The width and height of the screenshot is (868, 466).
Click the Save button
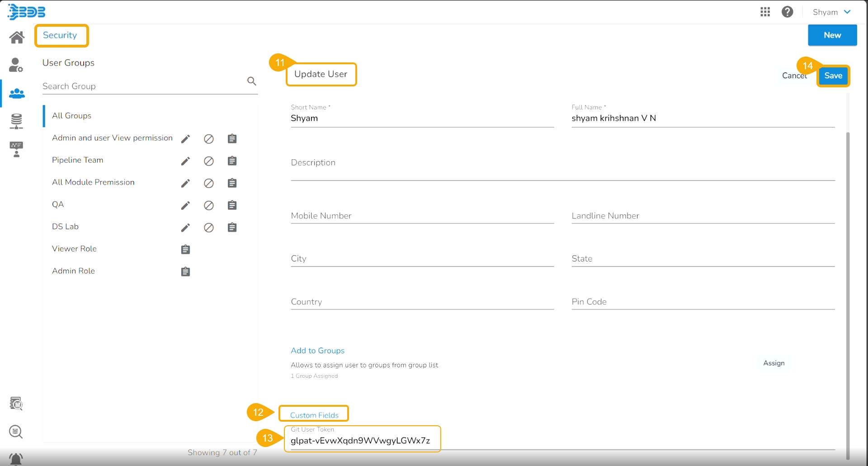pyautogui.click(x=833, y=76)
